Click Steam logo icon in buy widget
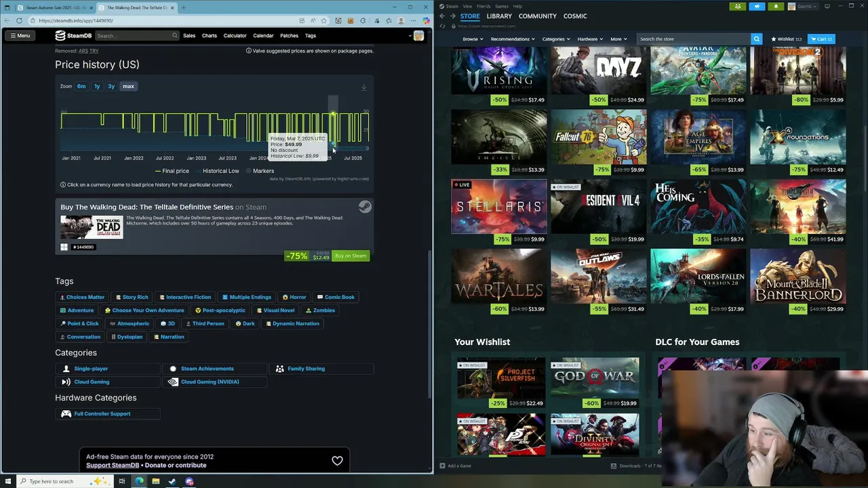 pos(365,207)
